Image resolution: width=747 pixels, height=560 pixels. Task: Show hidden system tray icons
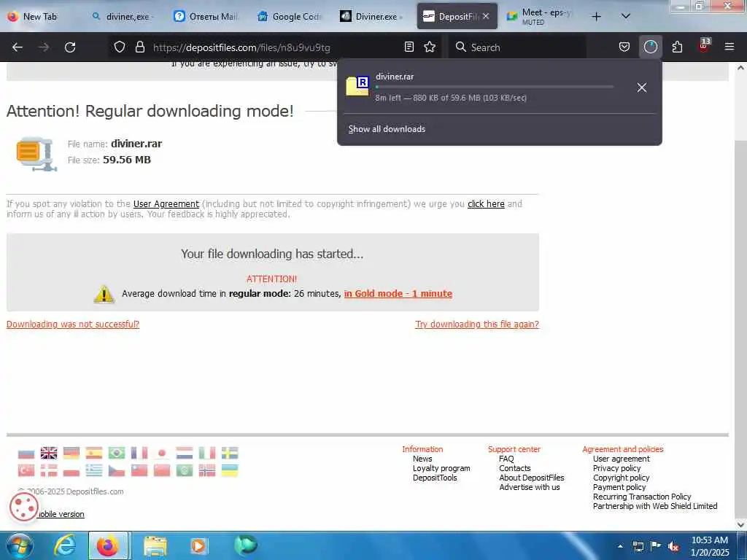pyautogui.click(x=620, y=546)
